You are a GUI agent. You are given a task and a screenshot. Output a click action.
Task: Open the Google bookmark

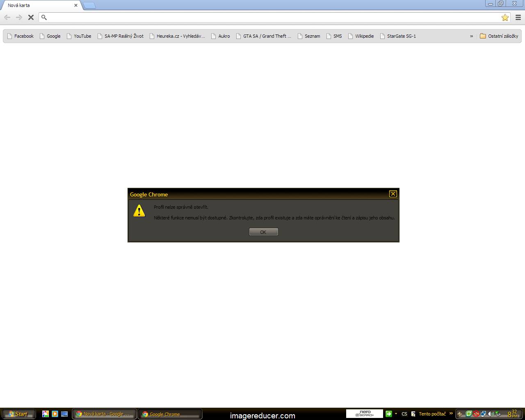pyautogui.click(x=50, y=36)
